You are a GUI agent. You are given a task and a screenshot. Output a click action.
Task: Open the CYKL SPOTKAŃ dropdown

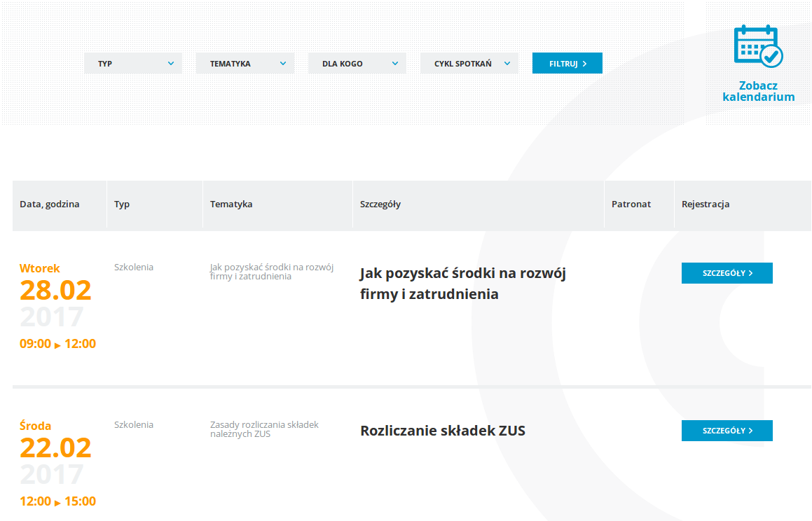[x=469, y=63]
